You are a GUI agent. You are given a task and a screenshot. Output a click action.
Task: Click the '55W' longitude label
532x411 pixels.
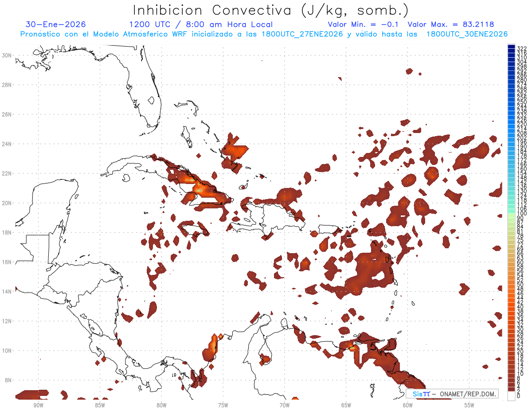point(469,405)
